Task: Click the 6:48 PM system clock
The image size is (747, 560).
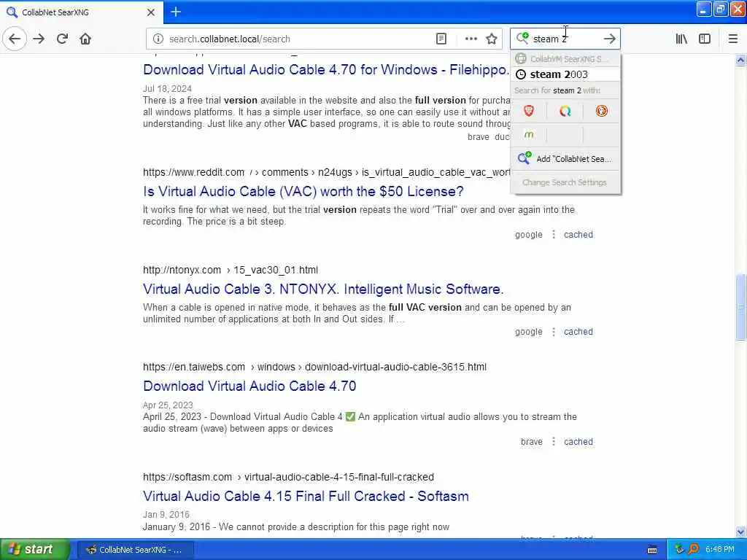Action: click(x=720, y=550)
